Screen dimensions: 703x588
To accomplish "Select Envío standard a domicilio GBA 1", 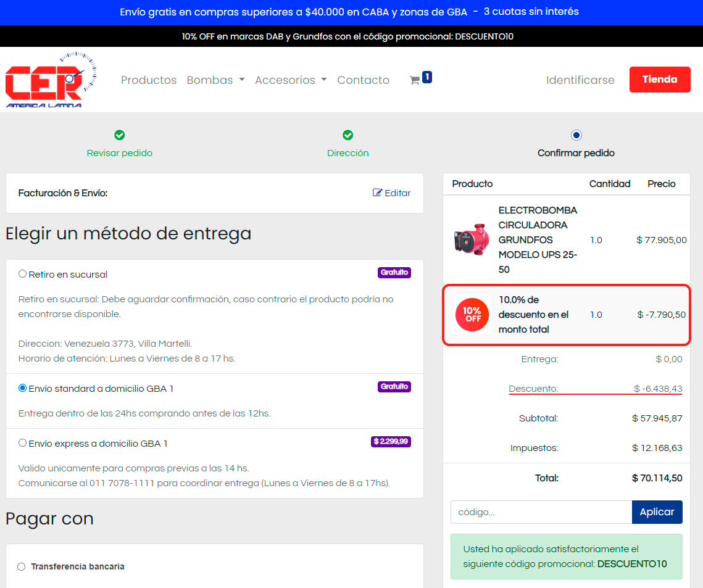I will (x=22, y=388).
